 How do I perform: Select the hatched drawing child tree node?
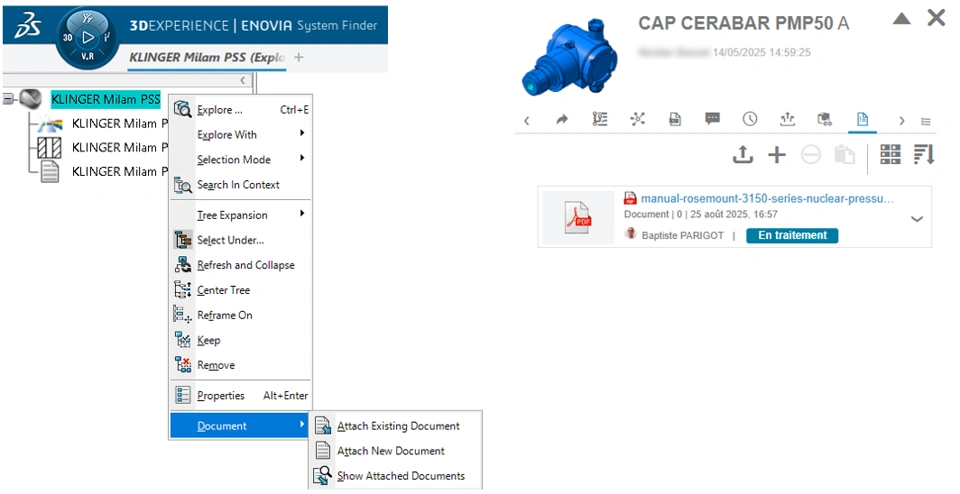[49, 147]
